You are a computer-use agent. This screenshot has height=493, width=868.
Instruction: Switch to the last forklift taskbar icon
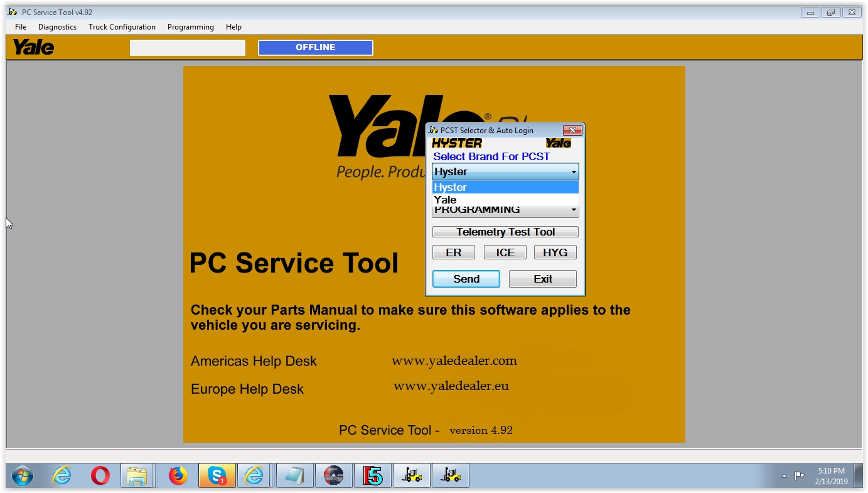[451, 476]
